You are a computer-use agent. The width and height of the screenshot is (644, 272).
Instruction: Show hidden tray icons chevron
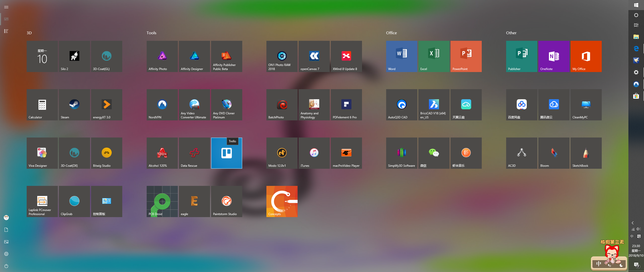pyautogui.click(x=633, y=223)
